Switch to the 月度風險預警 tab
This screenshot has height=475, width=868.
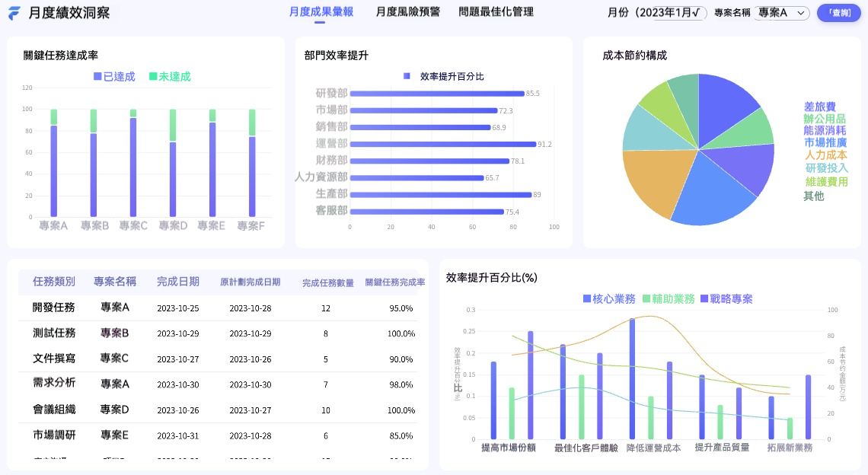click(408, 12)
